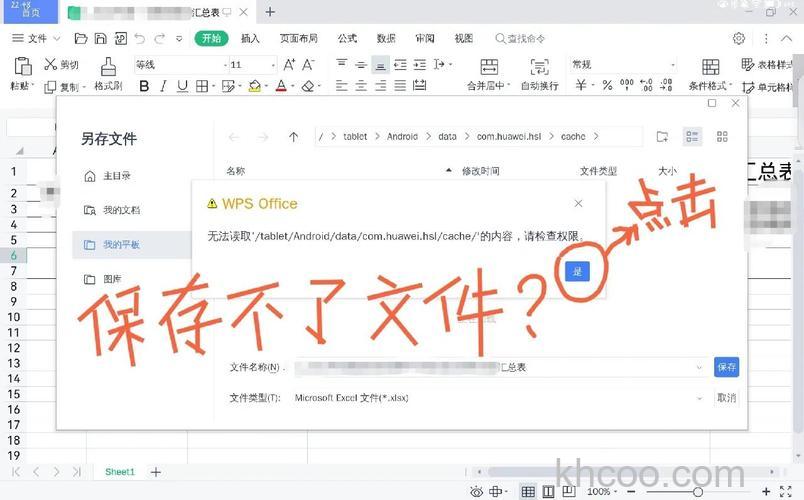The height and width of the screenshot is (500, 804).
Task: Click the 复制 copy button
Action: point(64,87)
